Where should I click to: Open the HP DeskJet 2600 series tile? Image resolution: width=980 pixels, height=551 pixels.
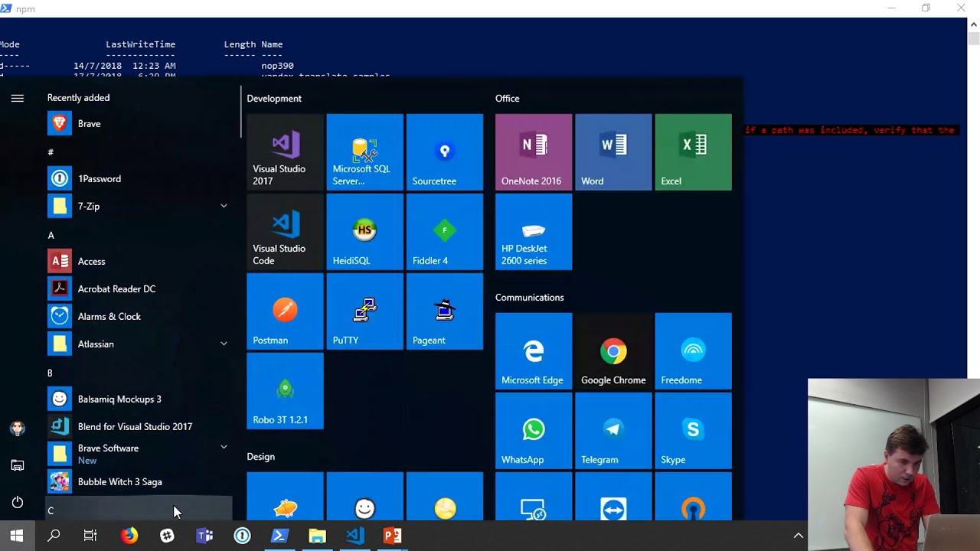(x=533, y=231)
